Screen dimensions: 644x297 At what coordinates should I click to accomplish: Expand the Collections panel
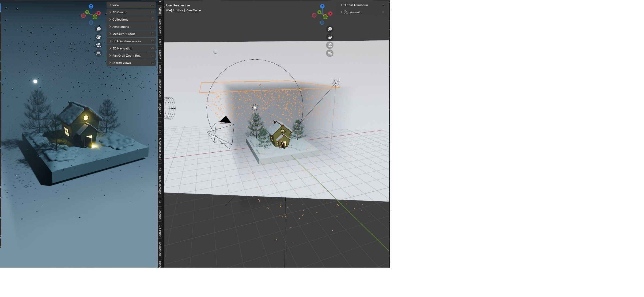120,20
